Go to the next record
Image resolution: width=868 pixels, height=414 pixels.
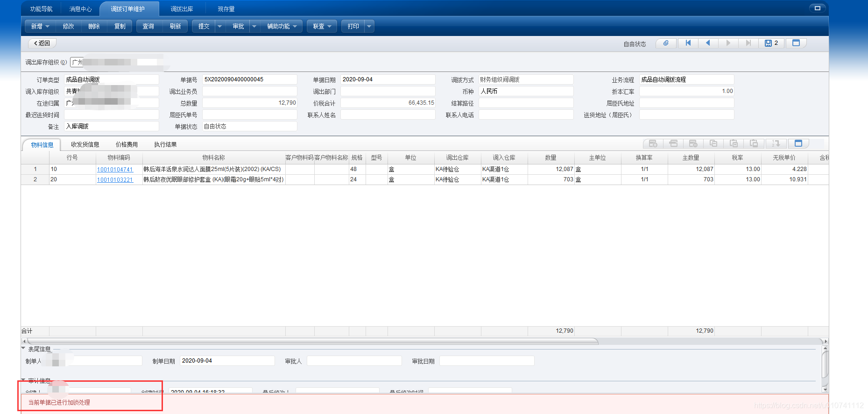click(728, 43)
